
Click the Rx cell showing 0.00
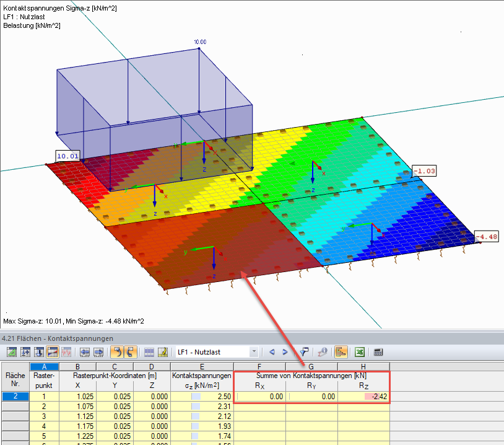pyautogui.click(x=259, y=397)
